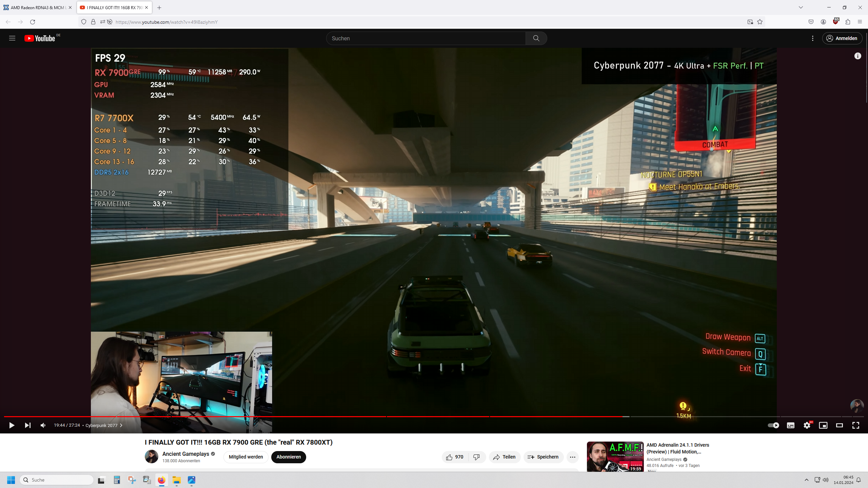868x488 pixels.
Task: Switch to theater mode
Action: pyautogui.click(x=839, y=425)
